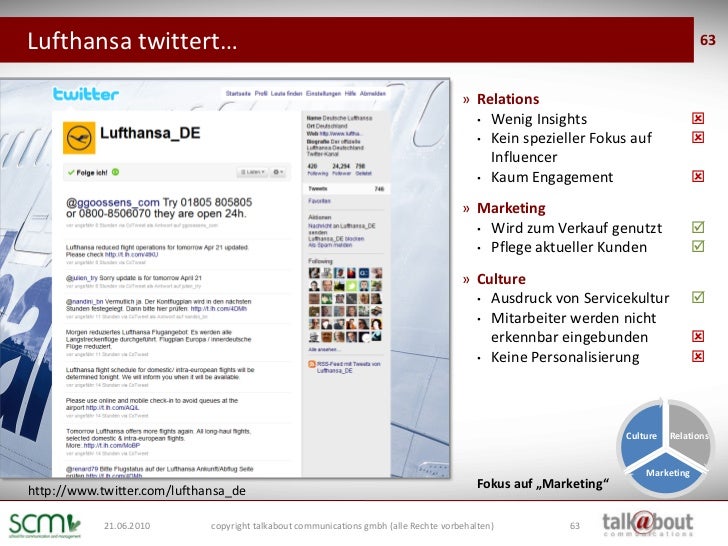
Task: Open Startseite in the Twitter navigation
Action: pos(238,93)
